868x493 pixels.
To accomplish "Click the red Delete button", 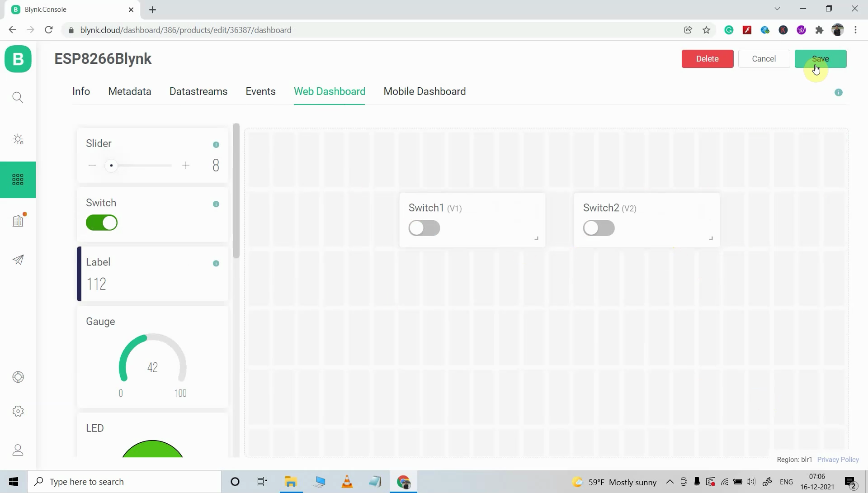I will [708, 59].
